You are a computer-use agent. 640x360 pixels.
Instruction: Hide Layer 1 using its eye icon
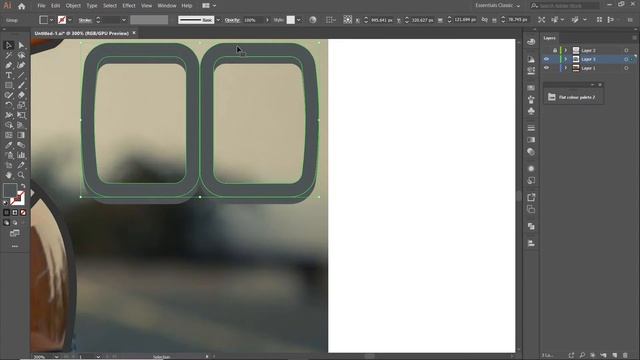[x=547, y=68]
